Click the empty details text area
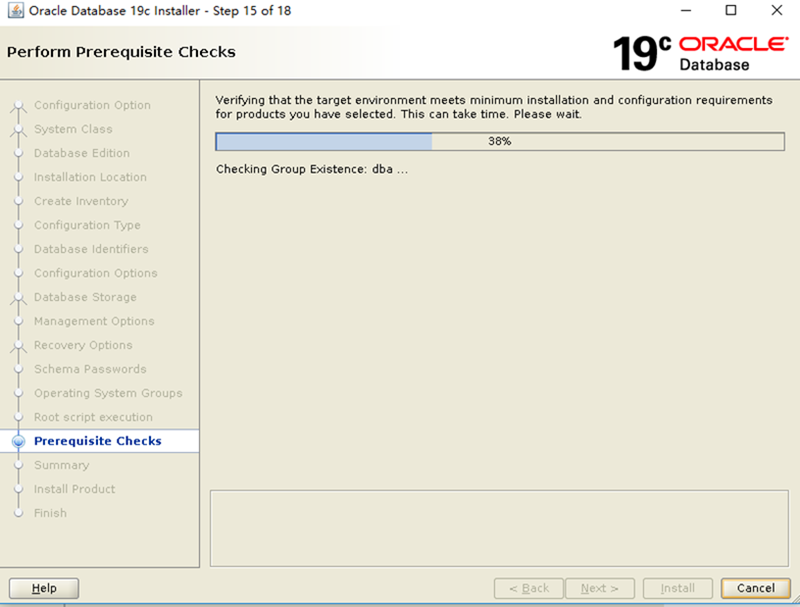The height and width of the screenshot is (607, 800). [x=499, y=528]
